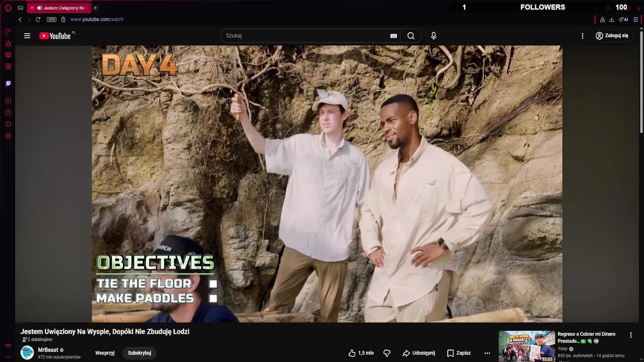
Task: Open the MrBeast channel name link
Action: point(48,350)
